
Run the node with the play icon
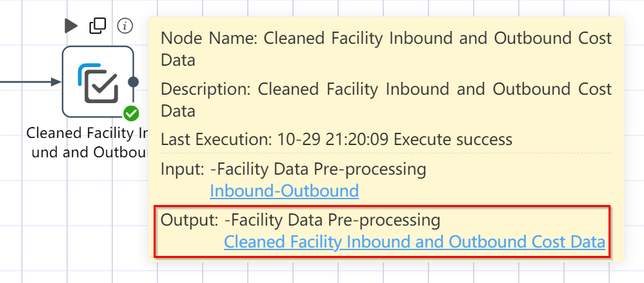[x=70, y=26]
